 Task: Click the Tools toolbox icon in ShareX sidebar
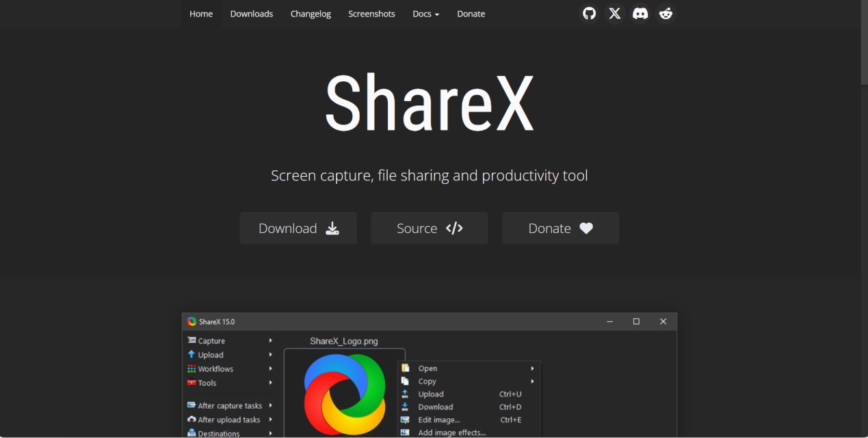[192, 383]
